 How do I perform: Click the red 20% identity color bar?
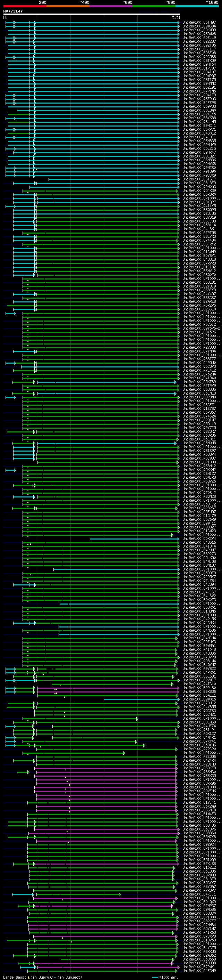25,6
